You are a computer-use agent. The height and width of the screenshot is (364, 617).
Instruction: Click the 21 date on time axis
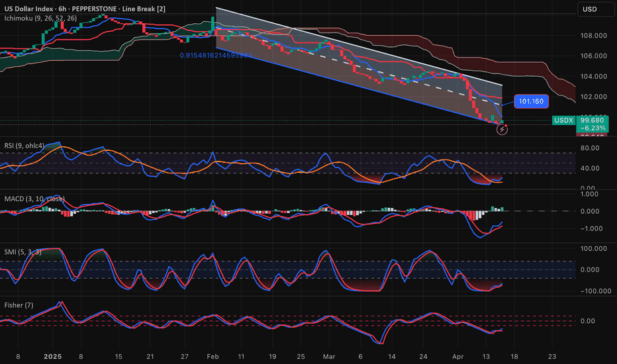pyautogui.click(x=150, y=357)
